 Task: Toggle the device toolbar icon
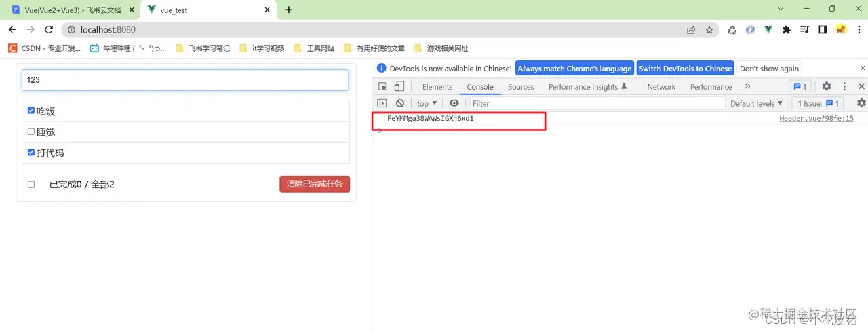pyautogui.click(x=399, y=86)
